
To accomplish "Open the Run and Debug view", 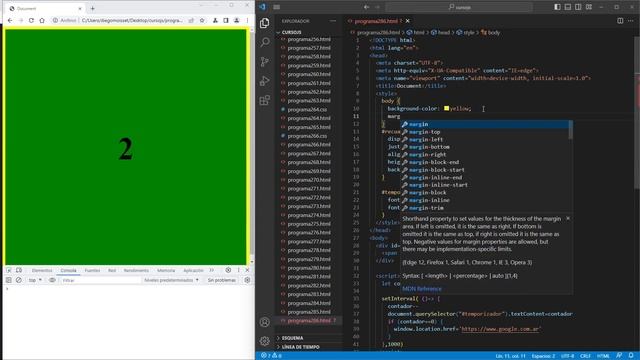I will pos(264,81).
